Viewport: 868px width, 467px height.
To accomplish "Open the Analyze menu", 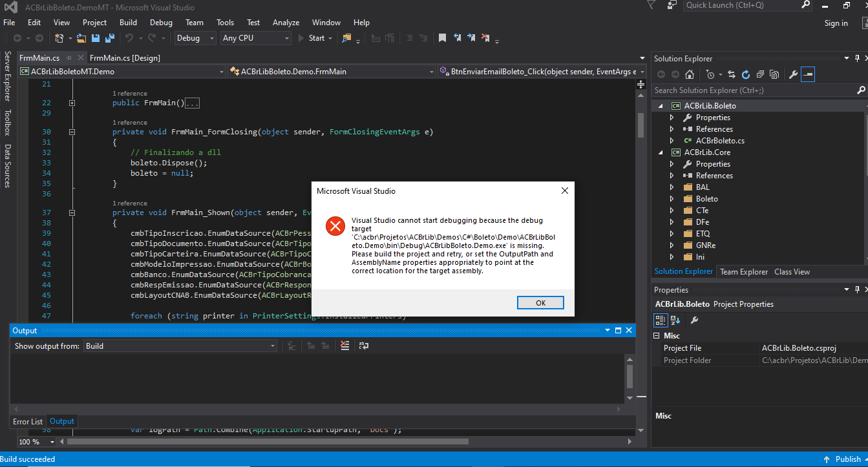I will tap(286, 23).
